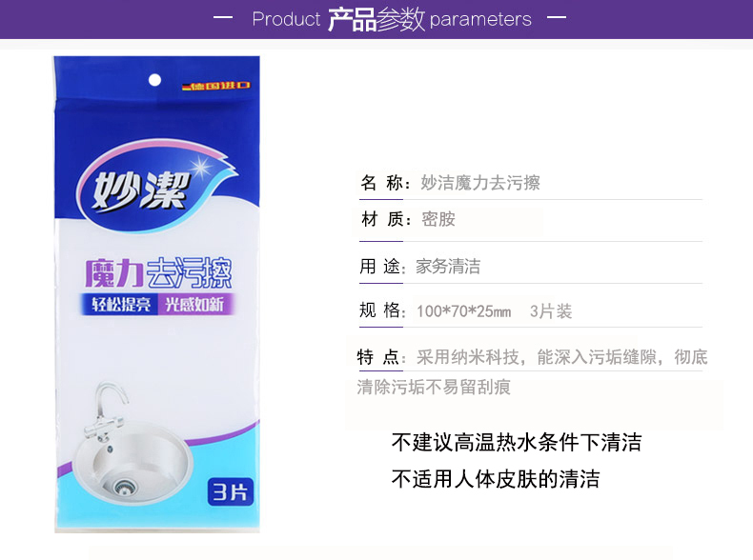Image resolution: width=753 pixels, height=560 pixels.
Task: Click the 特点 feature description line
Action: (532, 357)
